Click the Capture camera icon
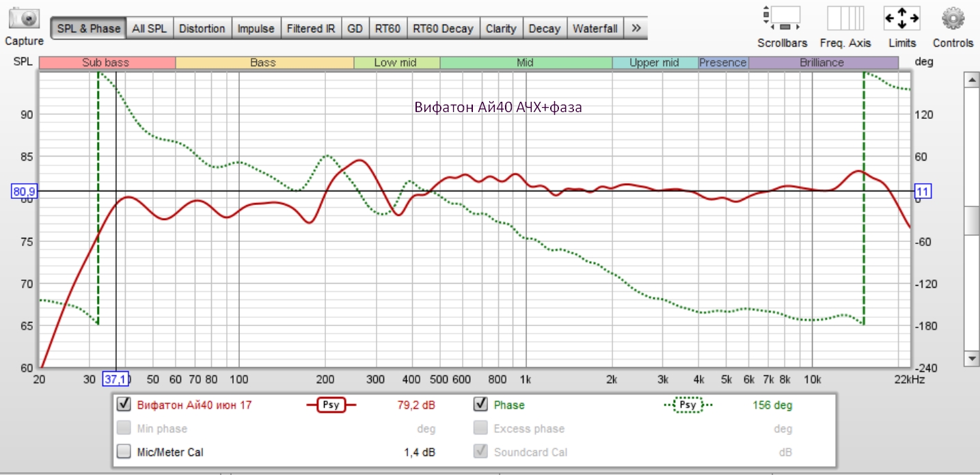This screenshot has width=980, height=475. (x=24, y=18)
